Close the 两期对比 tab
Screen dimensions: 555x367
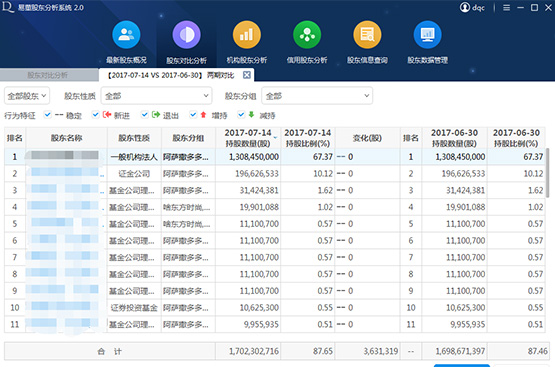point(247,75)
